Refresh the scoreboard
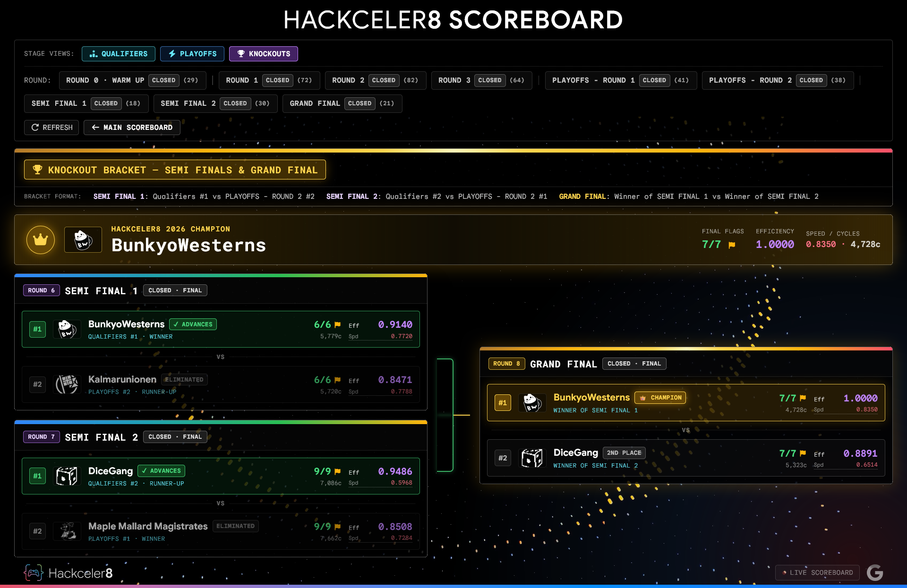Viewport: 907px width, 588px height. tap(51, 128)
